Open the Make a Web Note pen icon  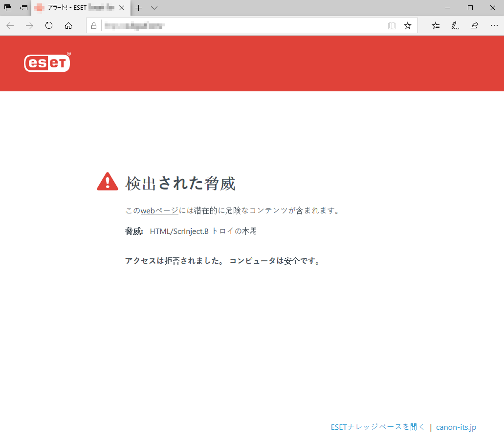(x=455, y=25)
